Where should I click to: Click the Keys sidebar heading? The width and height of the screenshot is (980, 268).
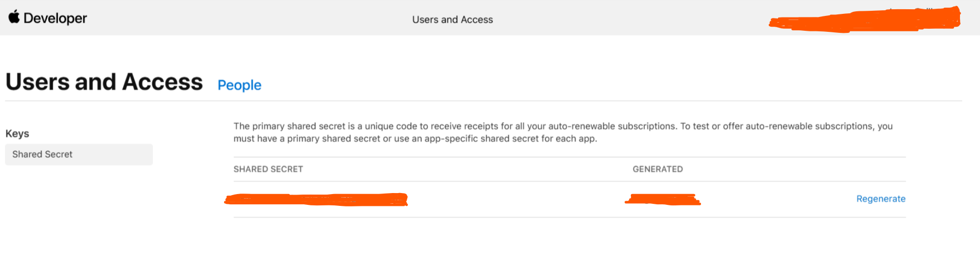(17, 133)
